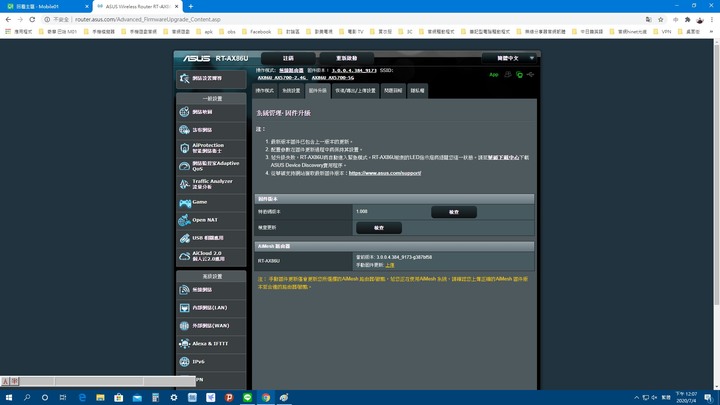
Task: Click the AX86U_AX5700-2.4G SSID link
Action: pos(282,78)
